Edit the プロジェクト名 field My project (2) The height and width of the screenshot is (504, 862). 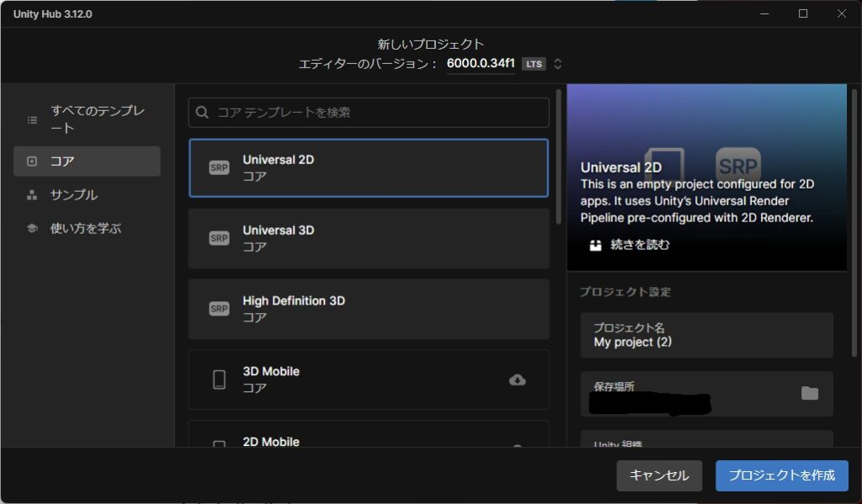[706, 335]
